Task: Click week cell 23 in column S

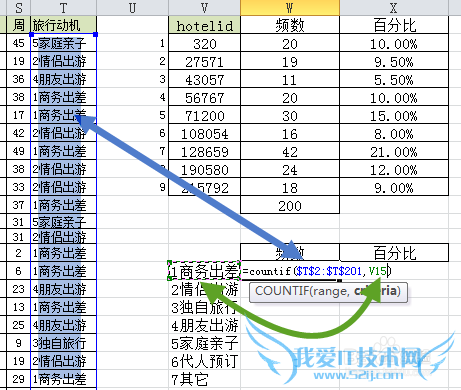Action: pos(18,289)
